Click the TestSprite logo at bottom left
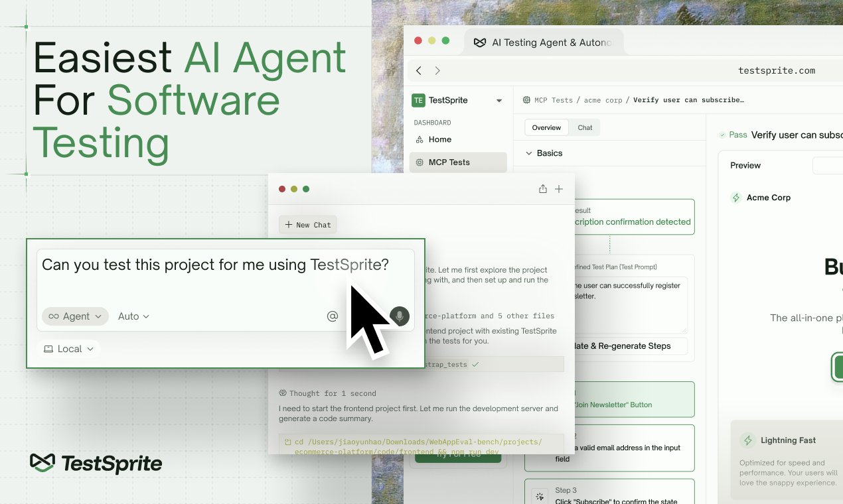This screenshot has width=843, height=504. 96,464
